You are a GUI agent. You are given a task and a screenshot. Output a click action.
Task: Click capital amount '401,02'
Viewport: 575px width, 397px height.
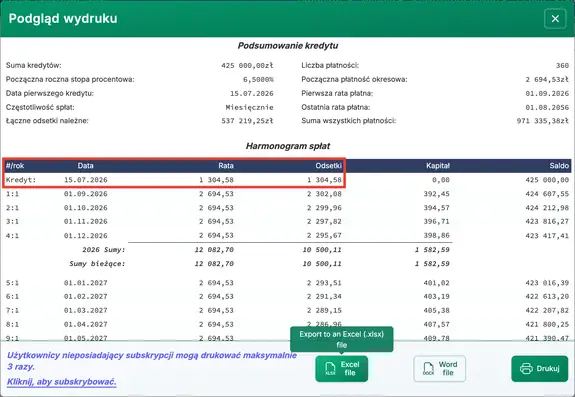(x=436, y=283)
